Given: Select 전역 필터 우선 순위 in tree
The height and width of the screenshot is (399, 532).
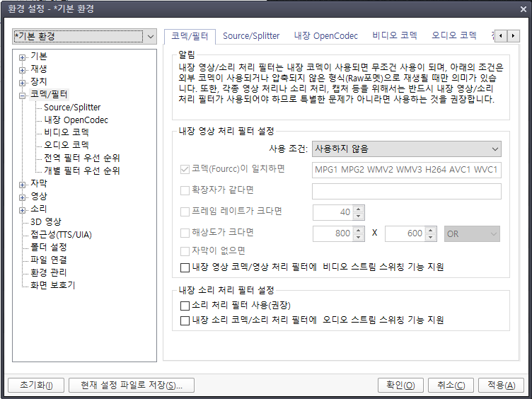Looking at the screenshot, I should (82, 158).
